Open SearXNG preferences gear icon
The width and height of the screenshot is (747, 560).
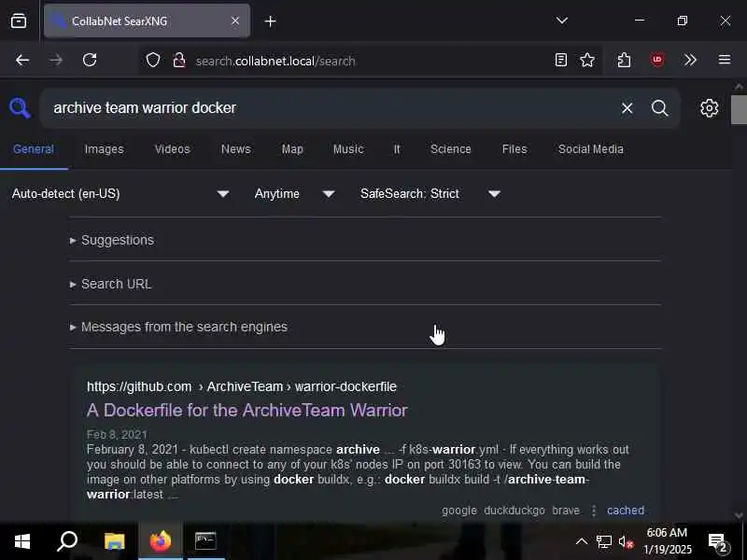[x=710, y=108]
